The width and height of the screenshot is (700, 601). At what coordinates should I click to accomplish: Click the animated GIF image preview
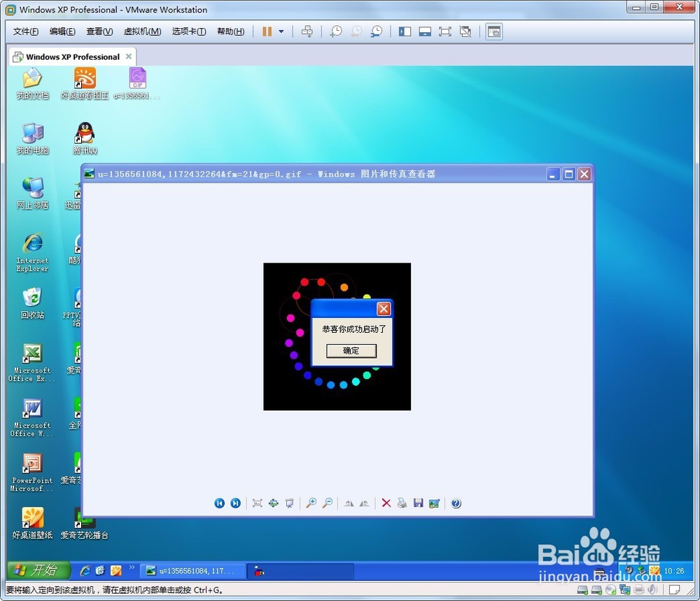tap(337, 336)
